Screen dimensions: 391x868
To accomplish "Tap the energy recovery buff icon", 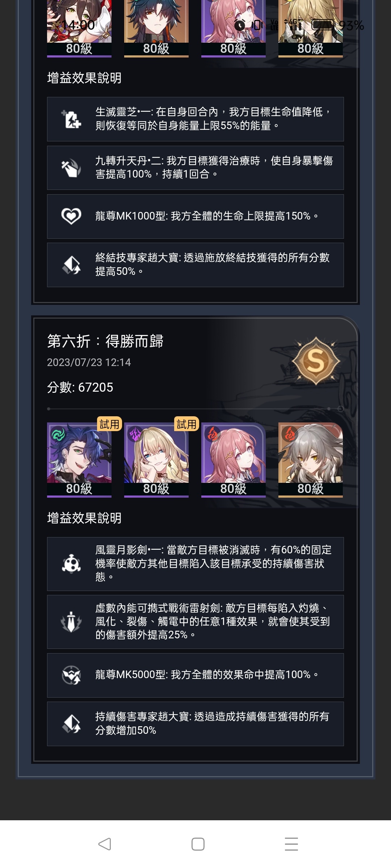I will click(x=71, y=119).
